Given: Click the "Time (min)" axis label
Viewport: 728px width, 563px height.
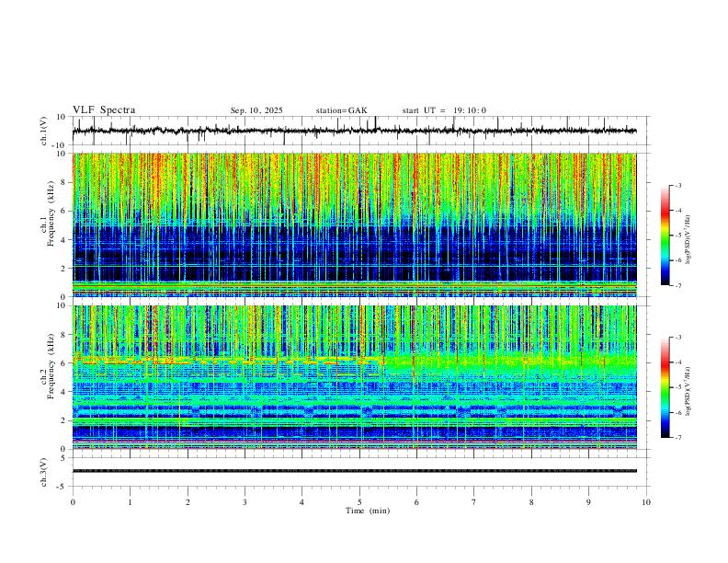Looking at the screenshot, I should coord(368,511).
